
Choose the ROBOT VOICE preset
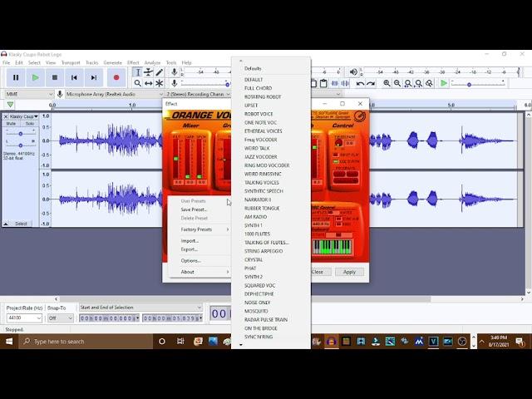click(259, 114)
